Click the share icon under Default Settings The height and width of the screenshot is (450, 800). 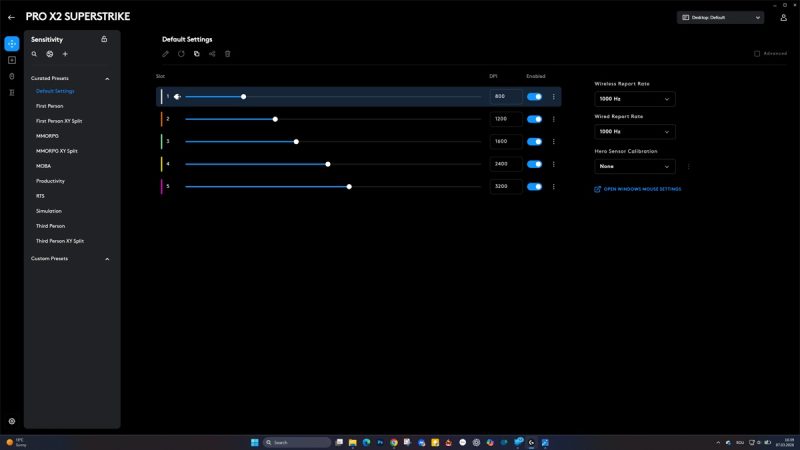(212, 54)
